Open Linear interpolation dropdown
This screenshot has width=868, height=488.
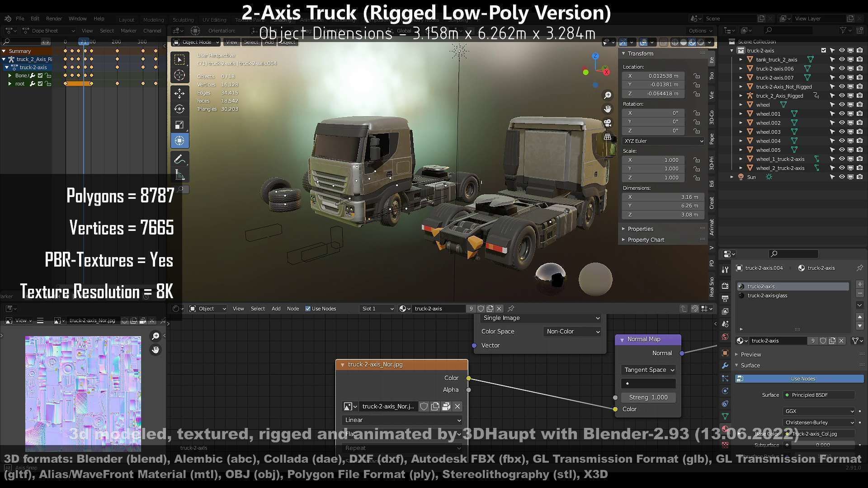pyautogui.click(x=401, y=420)
